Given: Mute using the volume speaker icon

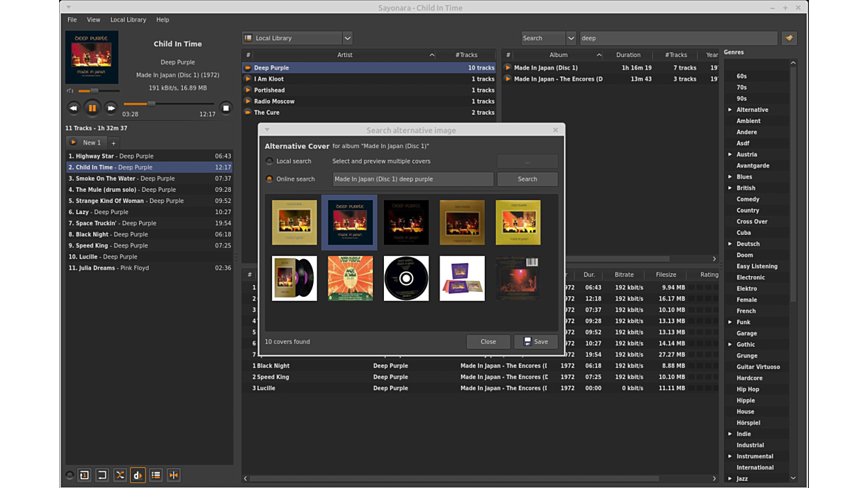Looking at the screenshot, I should point(70,91).
